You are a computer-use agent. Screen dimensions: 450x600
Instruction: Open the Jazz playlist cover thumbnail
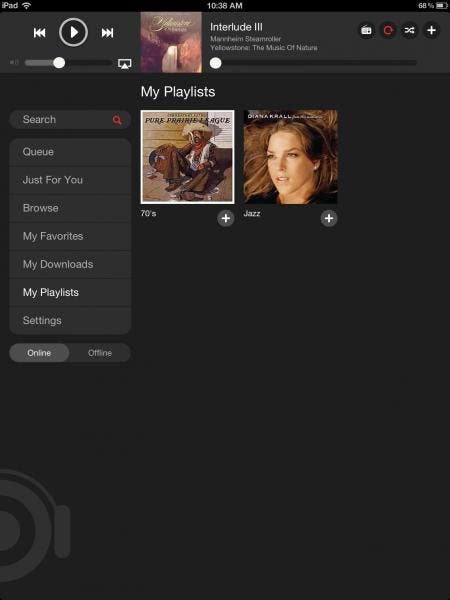click(290, 157)
